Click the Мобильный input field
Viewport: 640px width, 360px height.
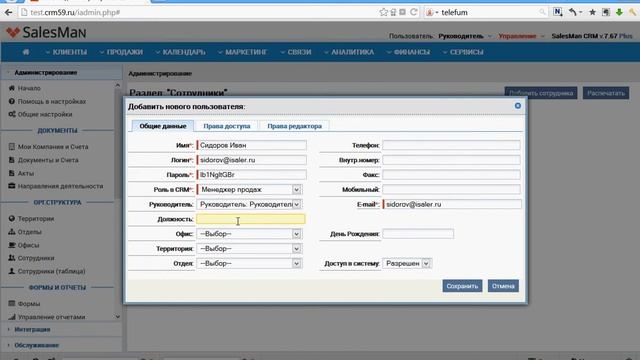[x=451, y=189]
